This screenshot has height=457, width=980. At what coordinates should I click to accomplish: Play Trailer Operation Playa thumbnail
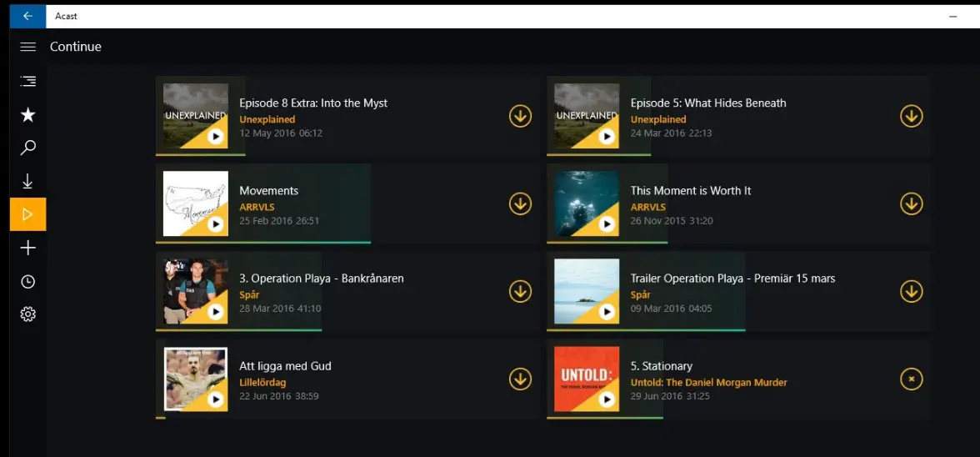(587, 291)
